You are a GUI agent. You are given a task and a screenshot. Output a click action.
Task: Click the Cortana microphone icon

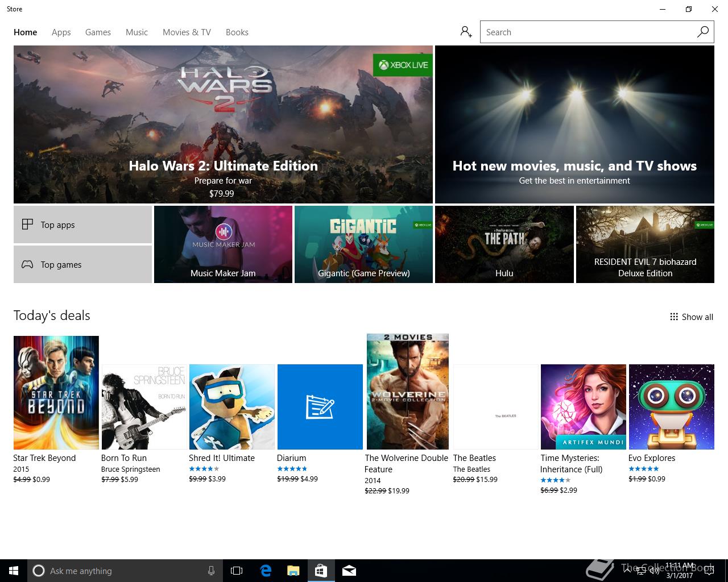(x=211, y=571)
